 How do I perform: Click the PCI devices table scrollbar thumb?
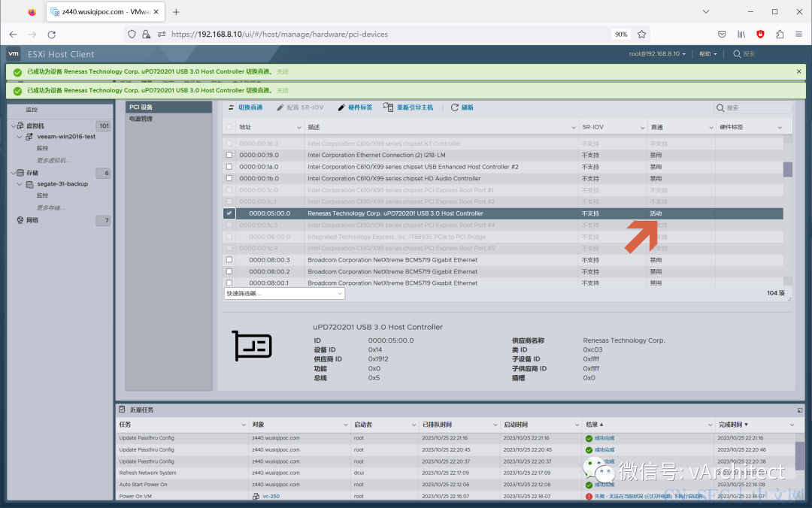pyautogui.click(x=788, y=169)
